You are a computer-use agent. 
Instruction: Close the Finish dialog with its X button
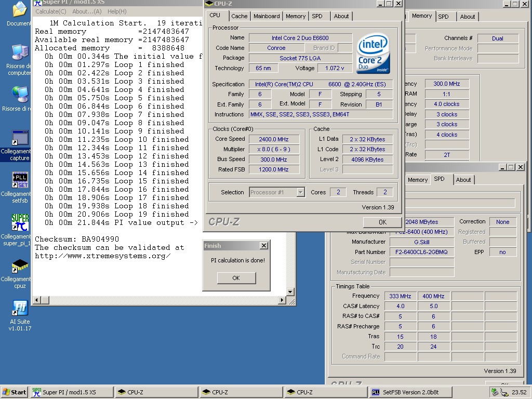tap(263, 246)
